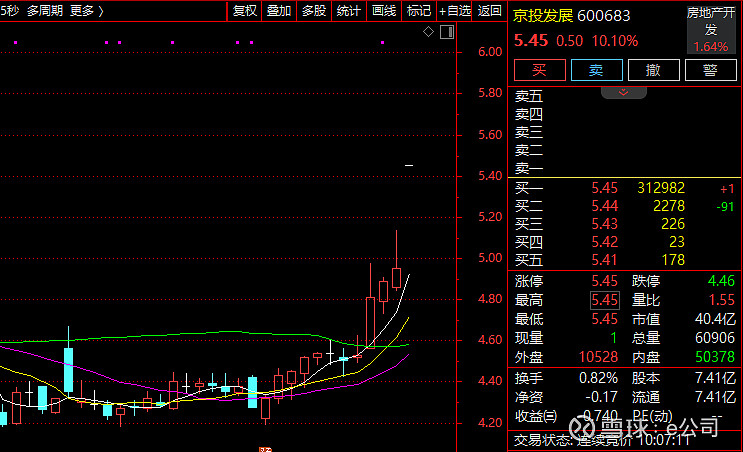Toggle the side panel layout icon
743x452 pixels.
pos(445,32)
